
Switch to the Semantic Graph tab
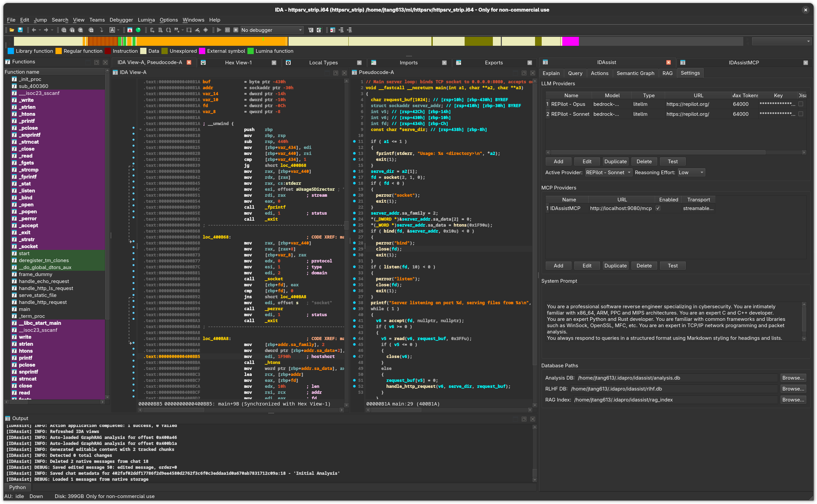pyautogui.click(x=635, y=73)
